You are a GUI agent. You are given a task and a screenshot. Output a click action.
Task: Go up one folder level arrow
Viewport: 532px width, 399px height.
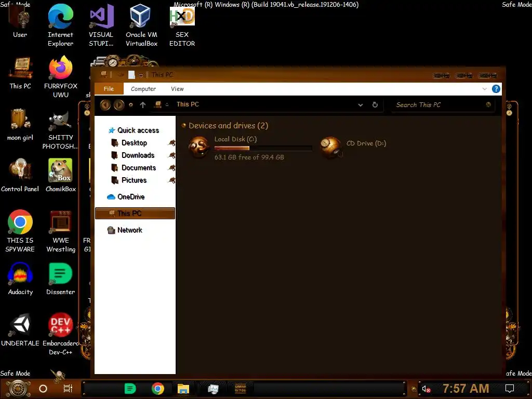[x=143, y=105]
